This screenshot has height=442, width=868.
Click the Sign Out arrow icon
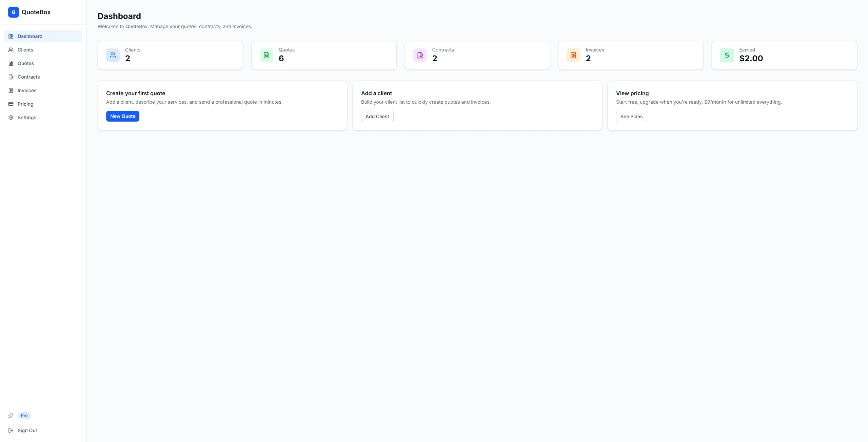(11, 430)
